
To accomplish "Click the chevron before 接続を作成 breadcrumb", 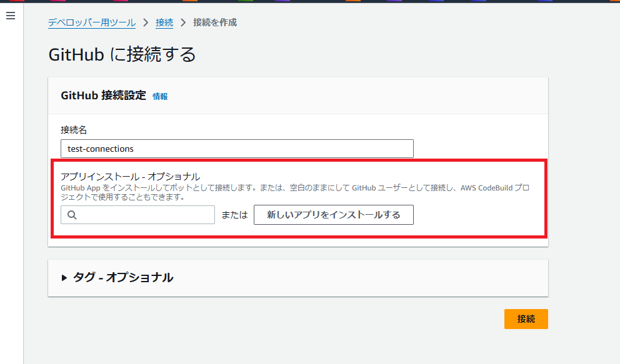I will 182,22.
